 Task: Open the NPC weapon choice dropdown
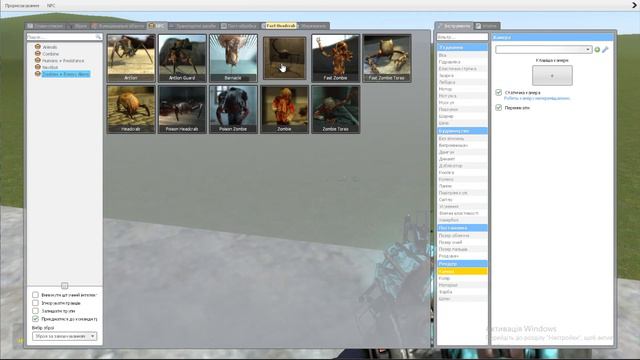coord(64,336)
